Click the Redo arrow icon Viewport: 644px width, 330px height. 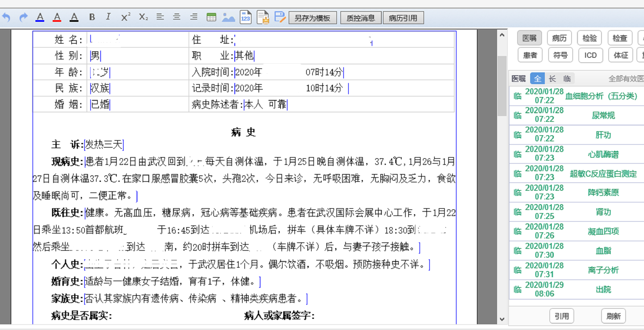coord(23,18)
